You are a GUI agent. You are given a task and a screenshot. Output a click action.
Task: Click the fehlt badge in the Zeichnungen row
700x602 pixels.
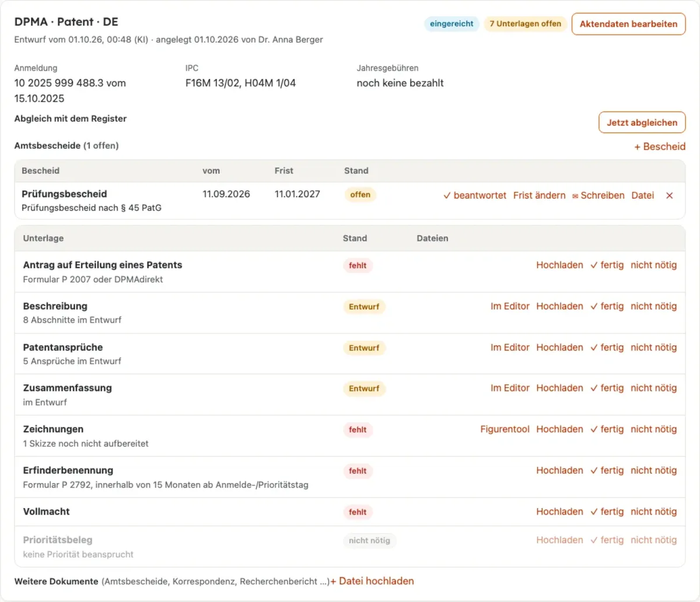(358, 430)
